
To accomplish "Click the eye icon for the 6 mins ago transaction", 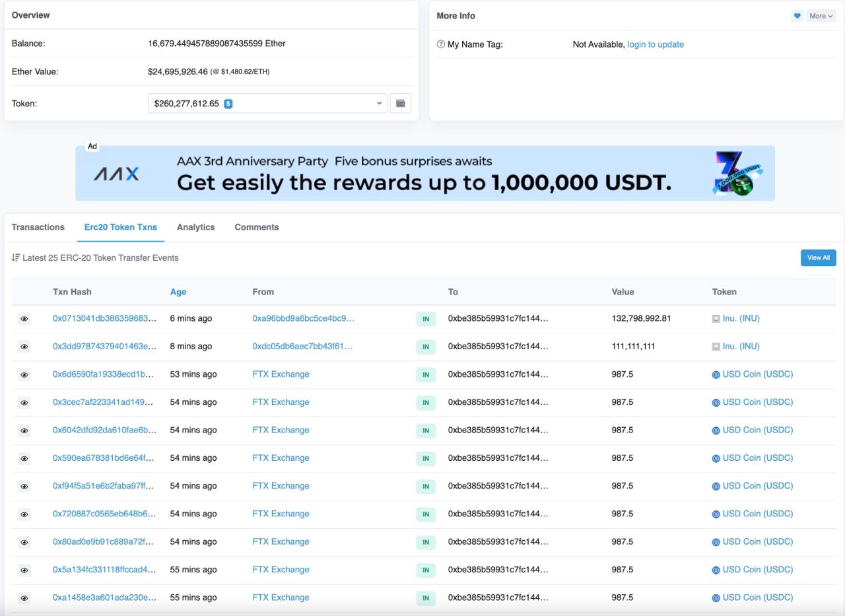I will [x=24, y=319].
